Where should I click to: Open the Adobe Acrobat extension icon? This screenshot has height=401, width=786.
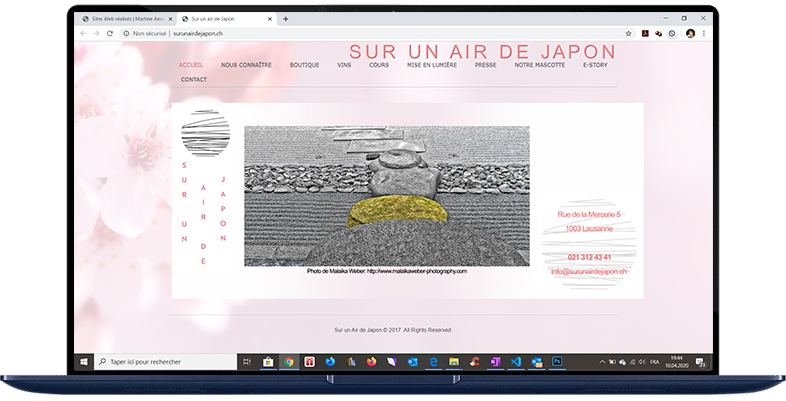(646, 33)
